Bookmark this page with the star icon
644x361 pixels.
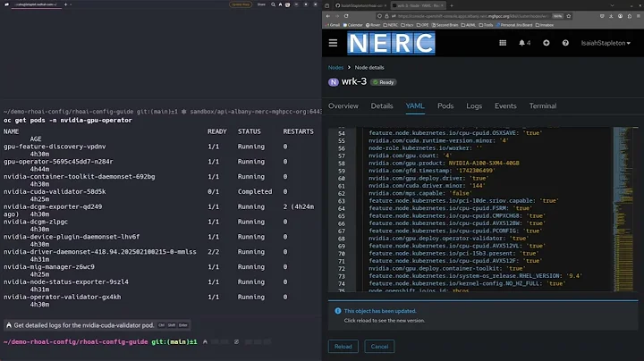click(569, 16)
